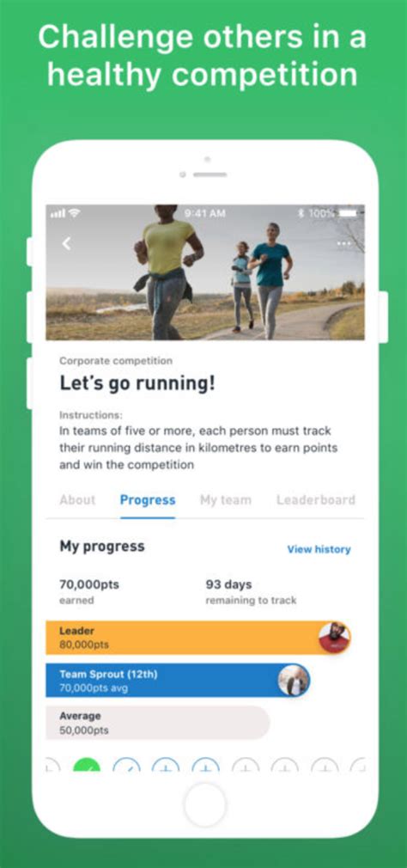This screenshot has width=407, height=868.
Task: Switch to the About tab
Action: [77, 500]
